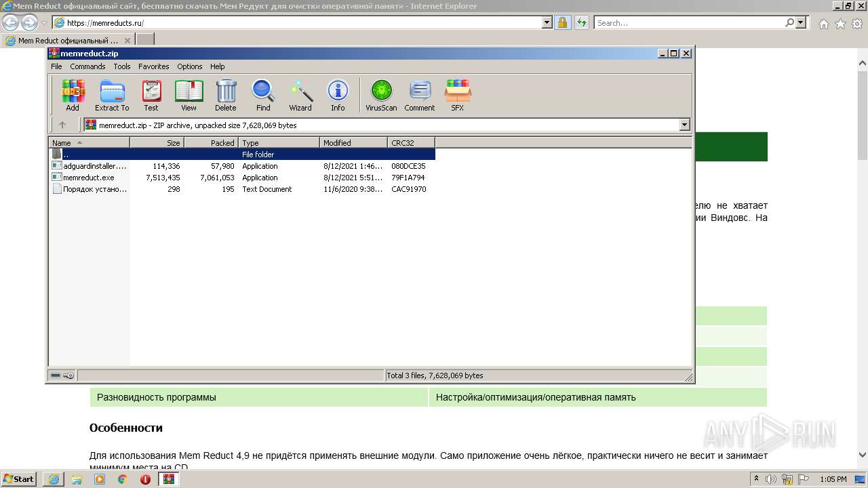Click the WinRAR taskbar button
Screen dimensions: 868x488
coord(168,479)
